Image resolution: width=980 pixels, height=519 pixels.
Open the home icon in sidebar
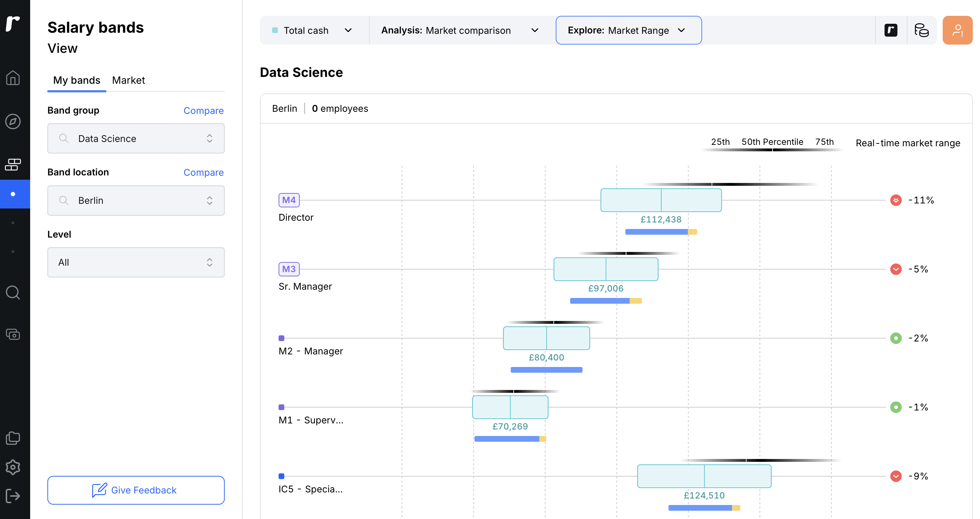point(13,78)
